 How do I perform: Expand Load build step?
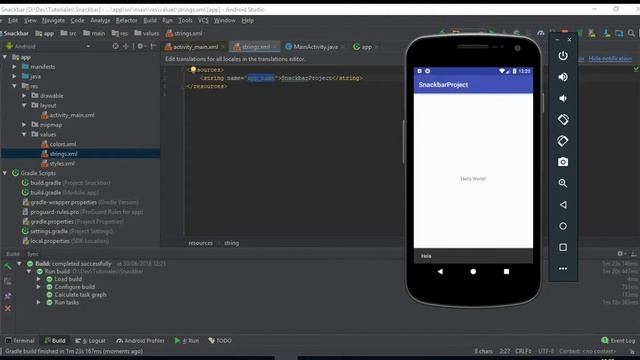pyautogui.click(x=39, y=279)
